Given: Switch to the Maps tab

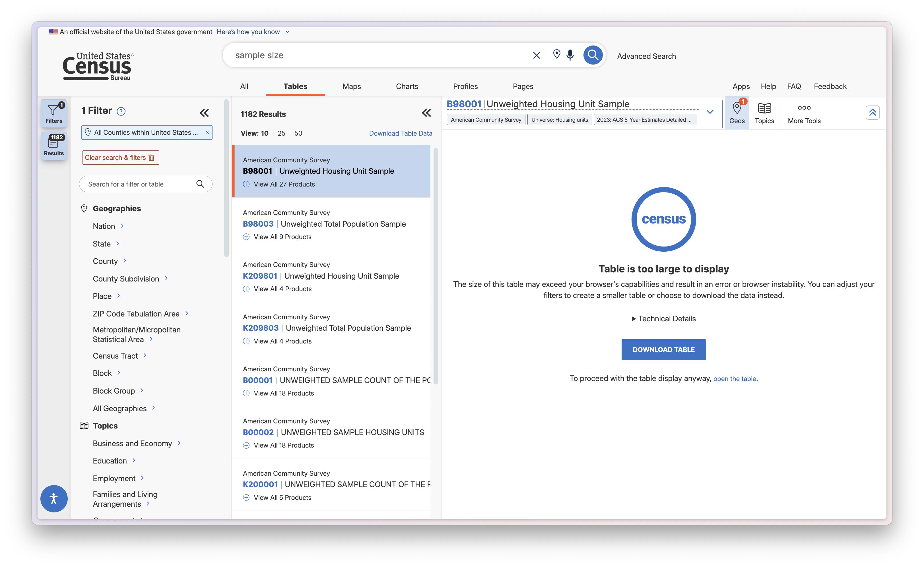Looking at the screenshot, I should coord(352,86).
